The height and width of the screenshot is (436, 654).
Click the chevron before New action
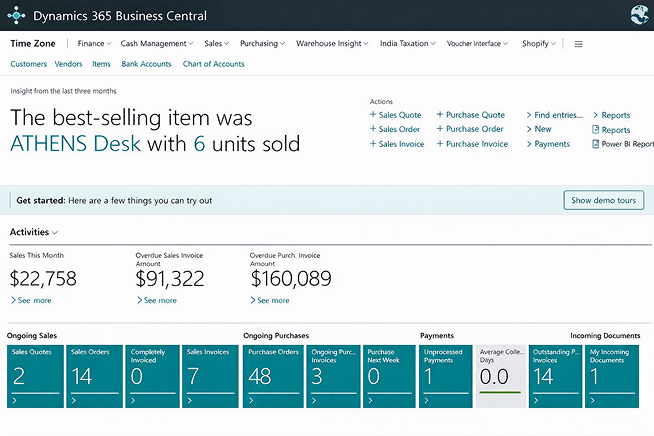529,129
